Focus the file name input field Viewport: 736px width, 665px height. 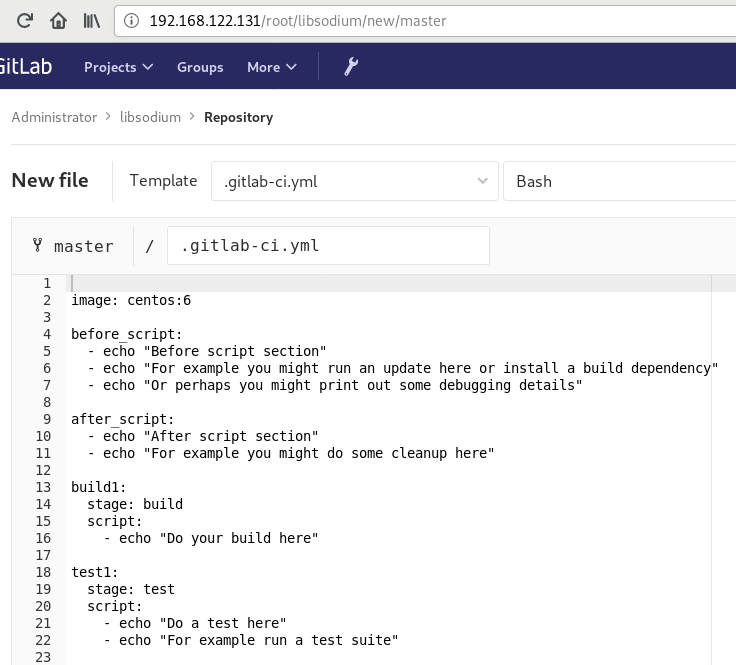pos(328,246)
